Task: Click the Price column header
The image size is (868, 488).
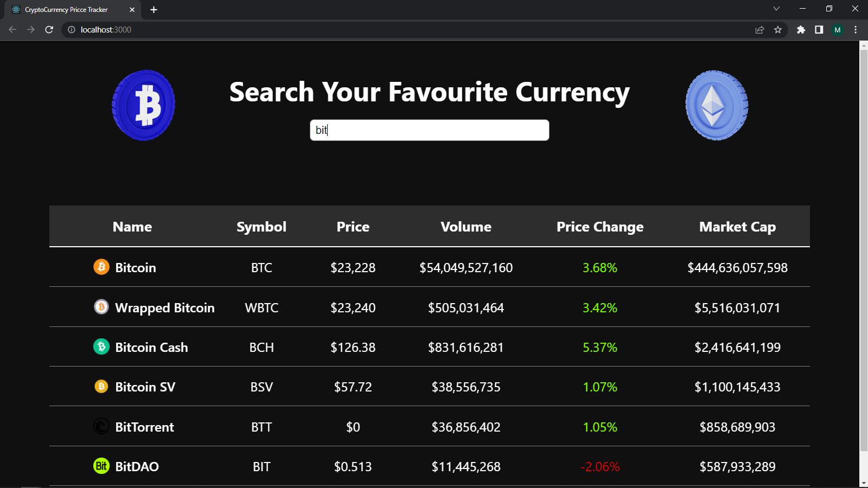Action: pos(353,227)
